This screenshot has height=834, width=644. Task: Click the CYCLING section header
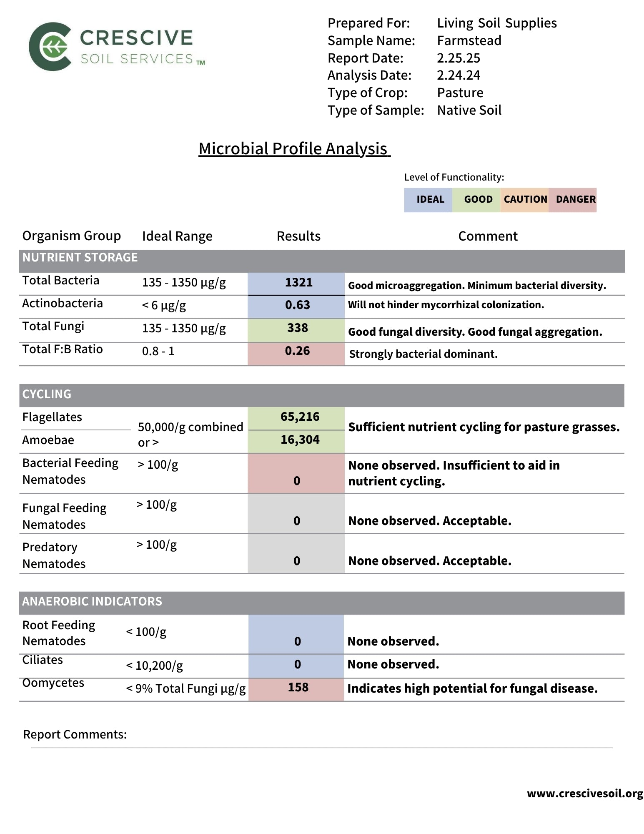pyautogui.click(x=322, y=395)
